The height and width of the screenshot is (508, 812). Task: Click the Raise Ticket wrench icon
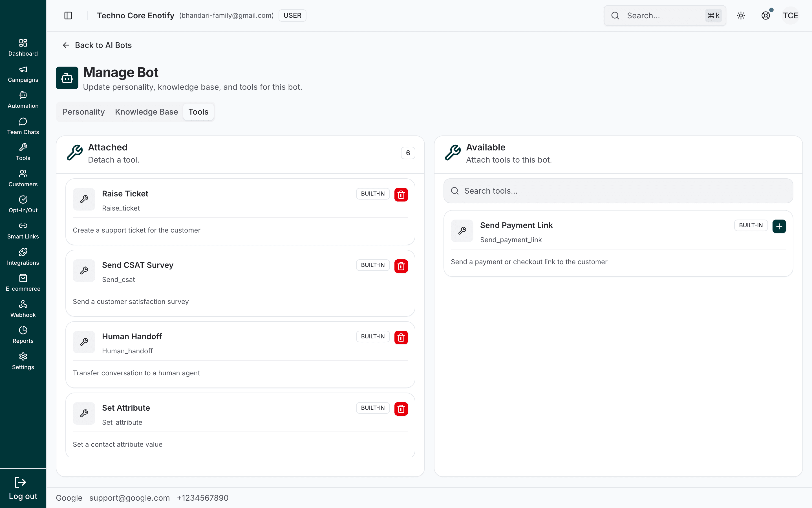84,199
